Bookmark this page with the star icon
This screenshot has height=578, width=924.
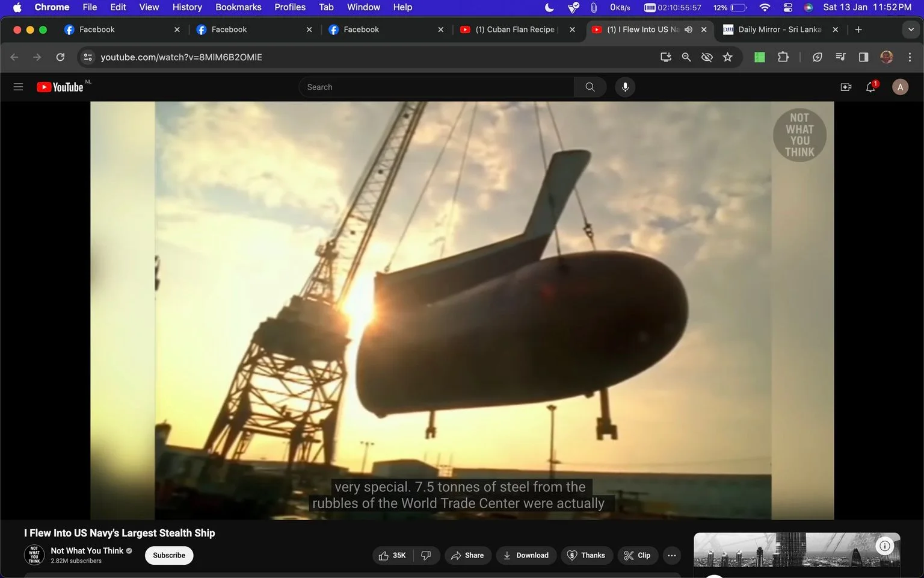pos(728,57)
